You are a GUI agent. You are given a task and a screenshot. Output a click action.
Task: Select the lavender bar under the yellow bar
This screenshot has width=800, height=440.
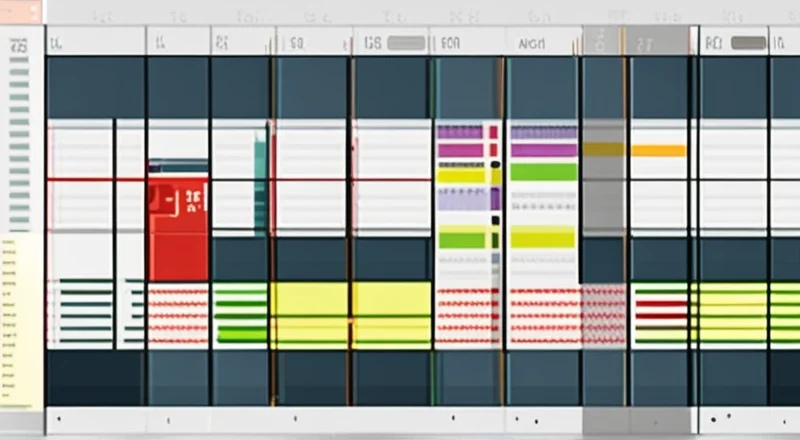coord(463,198)
